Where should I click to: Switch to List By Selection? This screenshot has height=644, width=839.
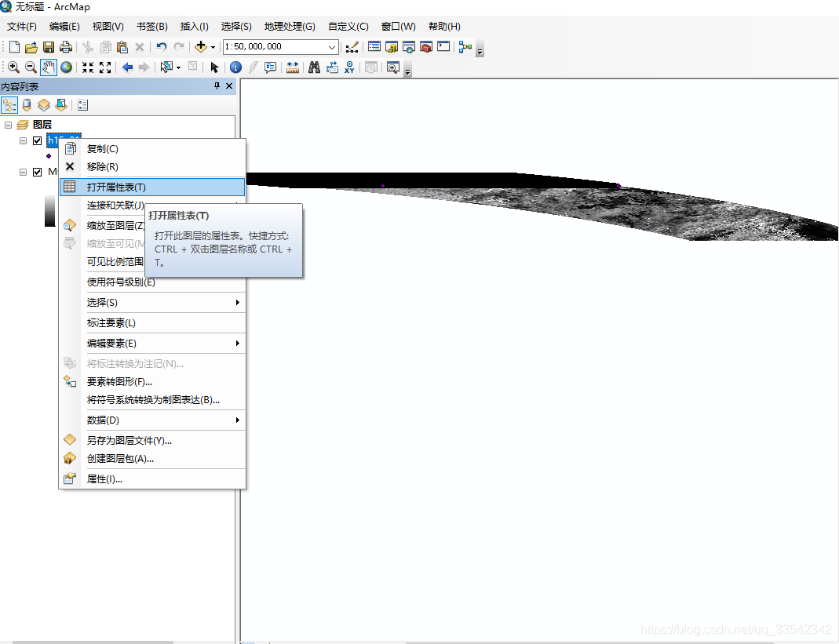tap(61, 105)
